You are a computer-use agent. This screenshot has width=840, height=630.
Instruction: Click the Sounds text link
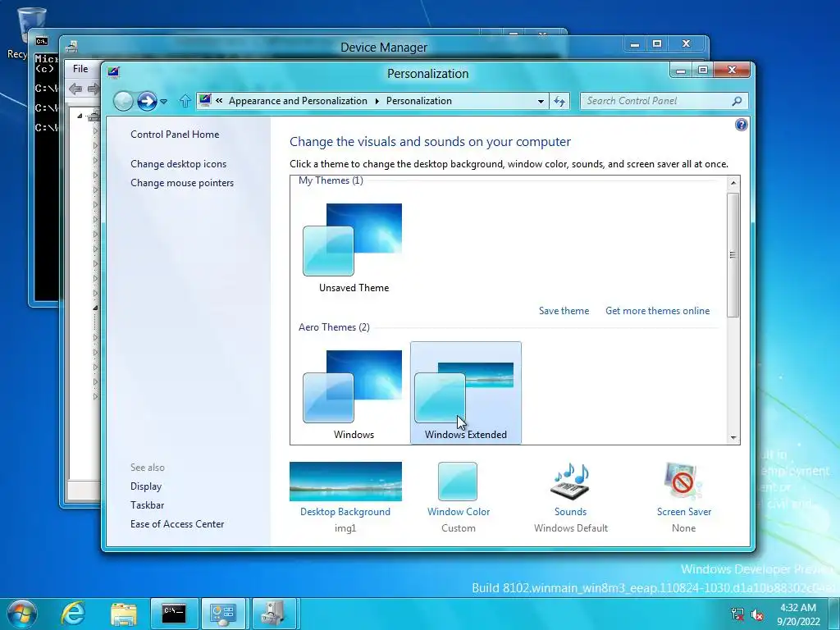[x=571, y=512]
